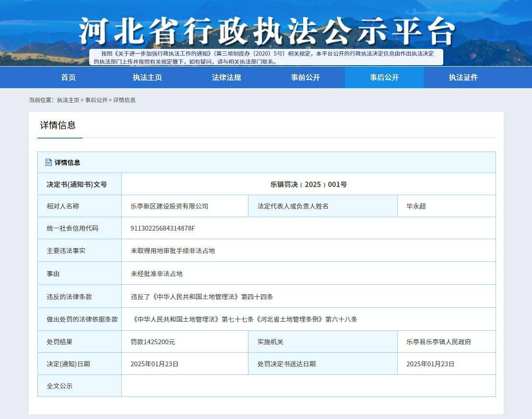532x419 pixels.
Task: Select agency 乐亭县乐亭镇人民政府
Action: tap(439, 342)
